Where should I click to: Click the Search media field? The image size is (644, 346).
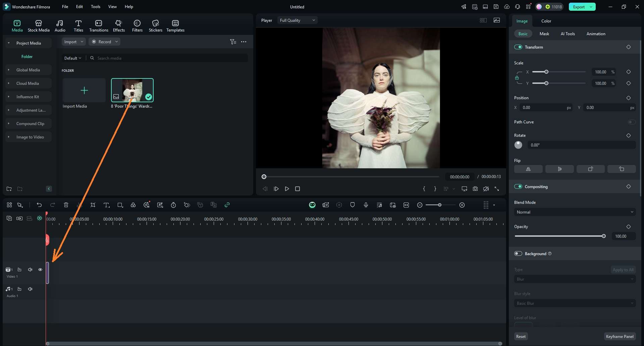click(168, 58)
